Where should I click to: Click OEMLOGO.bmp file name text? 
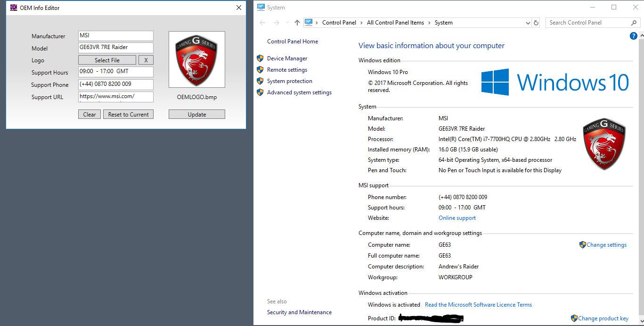point(197,97)
